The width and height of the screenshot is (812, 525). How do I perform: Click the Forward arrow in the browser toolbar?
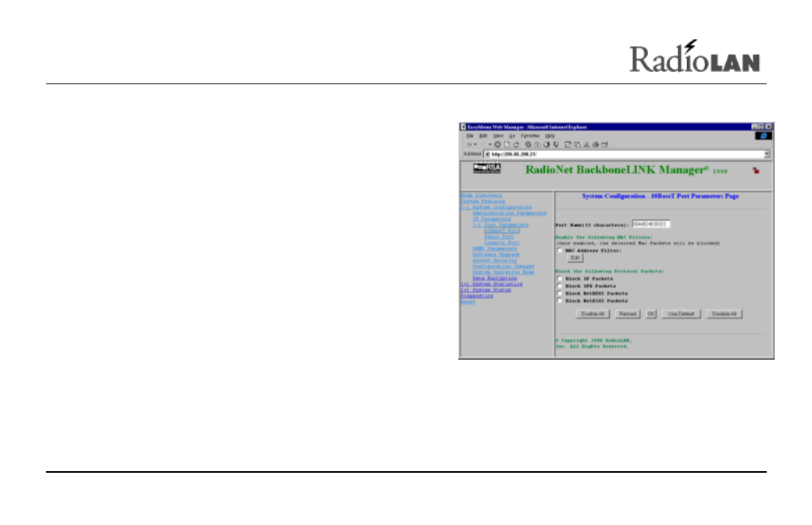[x=483, y=145]
